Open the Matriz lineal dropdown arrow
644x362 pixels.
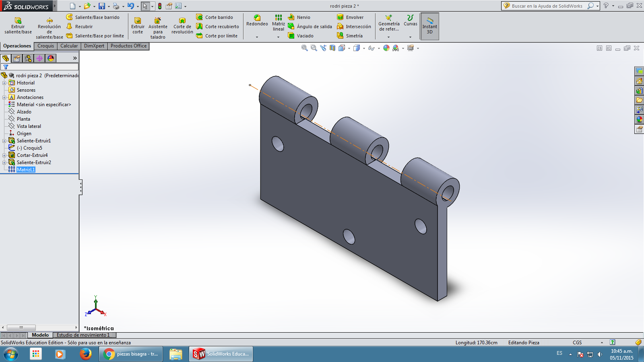tap(278, 37)
